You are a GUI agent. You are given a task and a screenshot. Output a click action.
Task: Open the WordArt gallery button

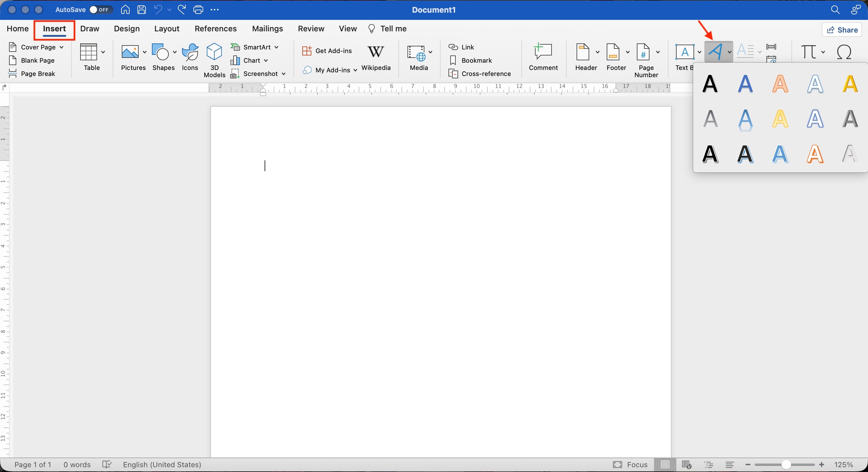tap(715, 52)
